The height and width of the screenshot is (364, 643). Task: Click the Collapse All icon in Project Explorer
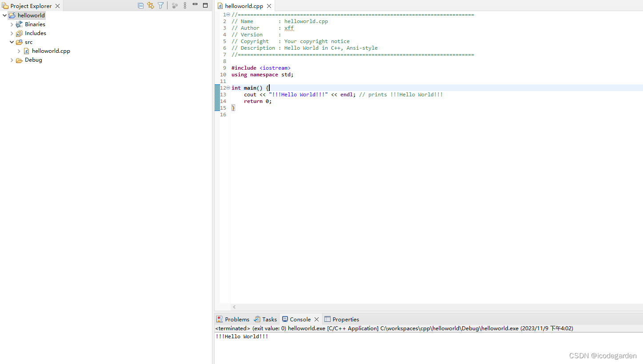coord(141,6)
